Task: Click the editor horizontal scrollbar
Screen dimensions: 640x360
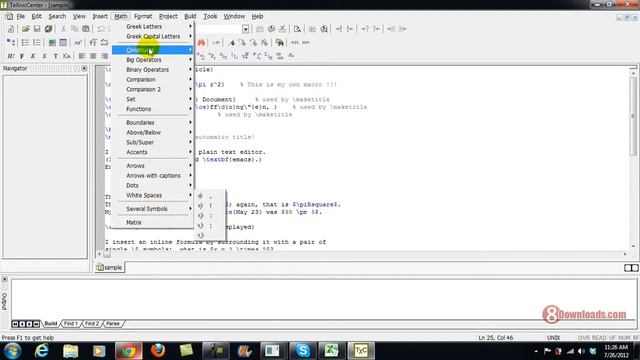Action: (x=362, y=254)
